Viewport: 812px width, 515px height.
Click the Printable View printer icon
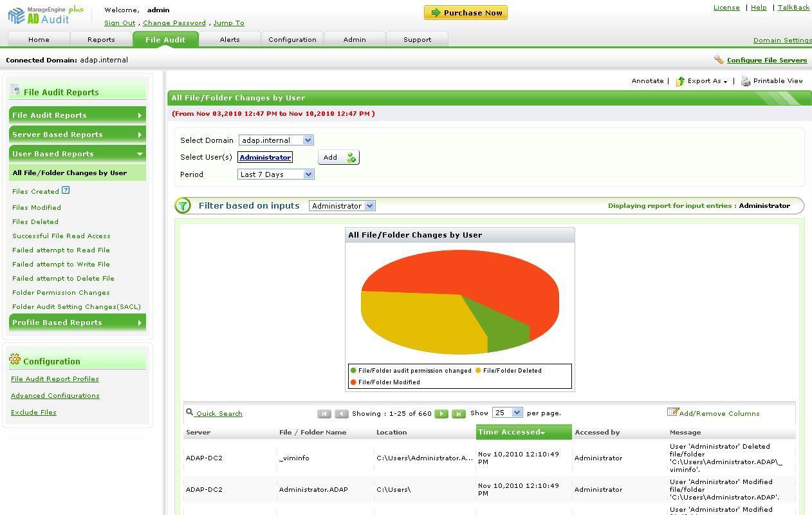click(x=746, y=81)
